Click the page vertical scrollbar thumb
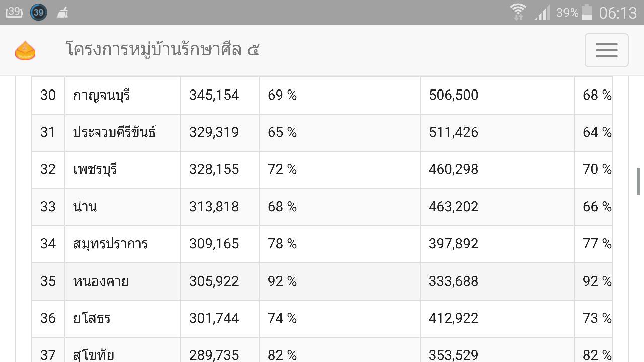 pos(638,182)
